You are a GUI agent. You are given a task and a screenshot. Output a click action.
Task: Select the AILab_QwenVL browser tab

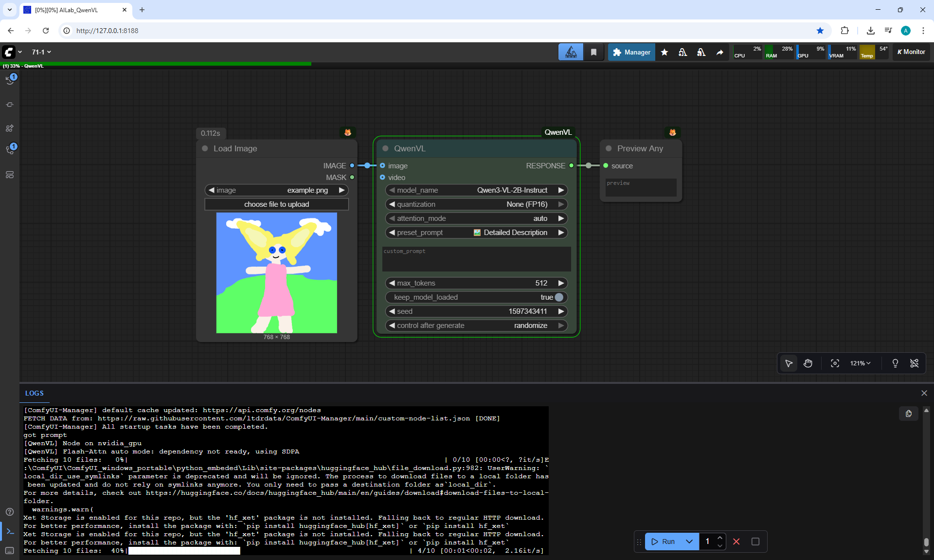(73, 10)
